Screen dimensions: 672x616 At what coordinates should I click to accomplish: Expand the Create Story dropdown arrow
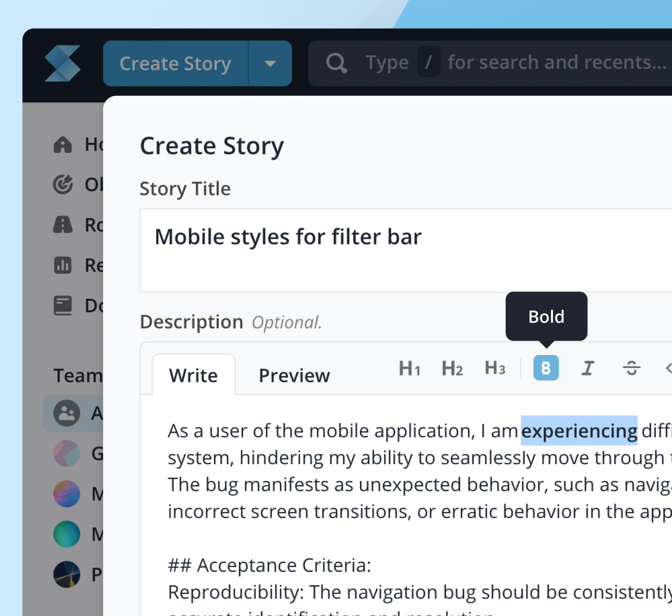click(x=270, y=63)
